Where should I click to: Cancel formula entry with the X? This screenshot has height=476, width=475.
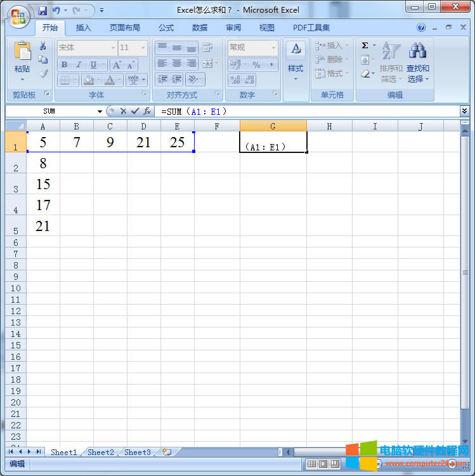click(x=123, y=112)
